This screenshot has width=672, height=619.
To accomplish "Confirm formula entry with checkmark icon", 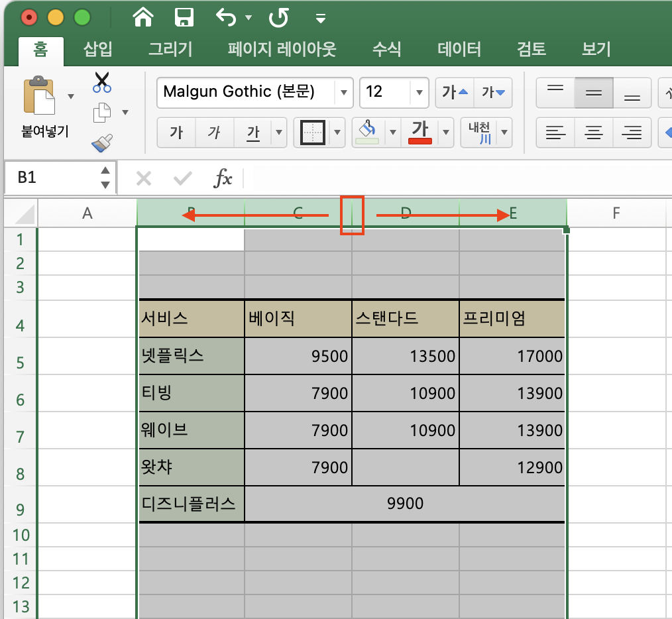I will (182, 178).
